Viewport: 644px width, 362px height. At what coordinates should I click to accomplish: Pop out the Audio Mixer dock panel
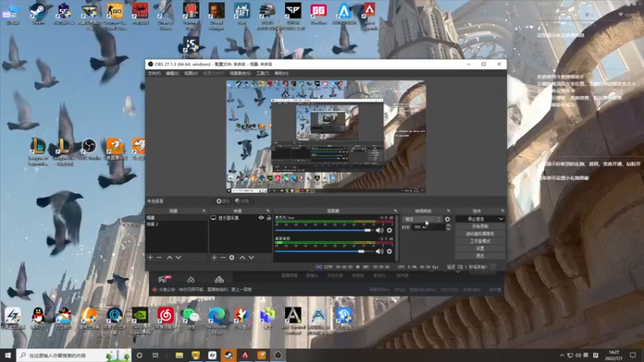coord(395,211)
